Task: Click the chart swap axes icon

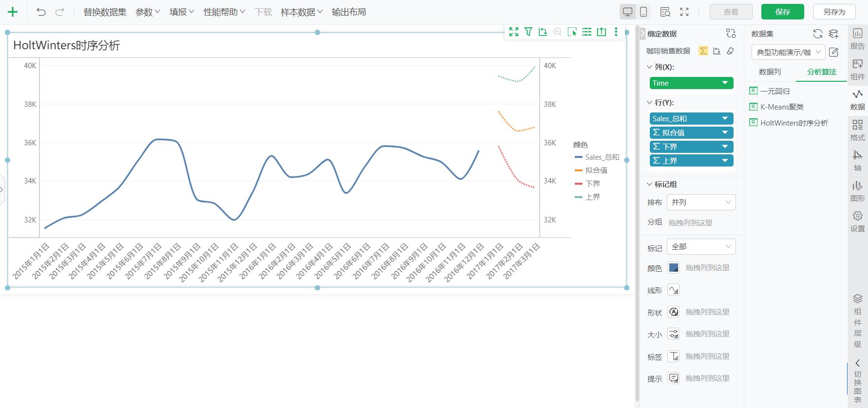Action: pos(543,32)
